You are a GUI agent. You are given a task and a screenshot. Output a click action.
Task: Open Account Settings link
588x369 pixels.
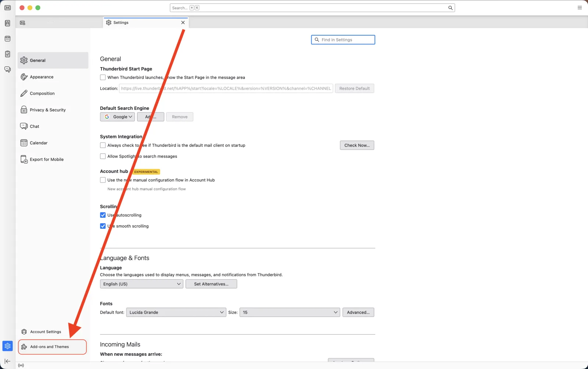(x=46, y=332)
